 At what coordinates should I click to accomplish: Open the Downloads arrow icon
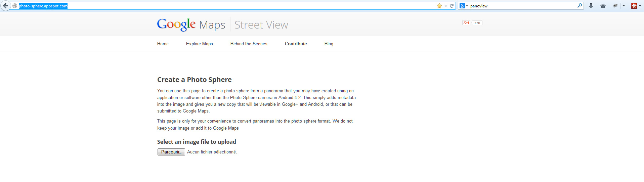pyautogui.click(x=591, y=6)
